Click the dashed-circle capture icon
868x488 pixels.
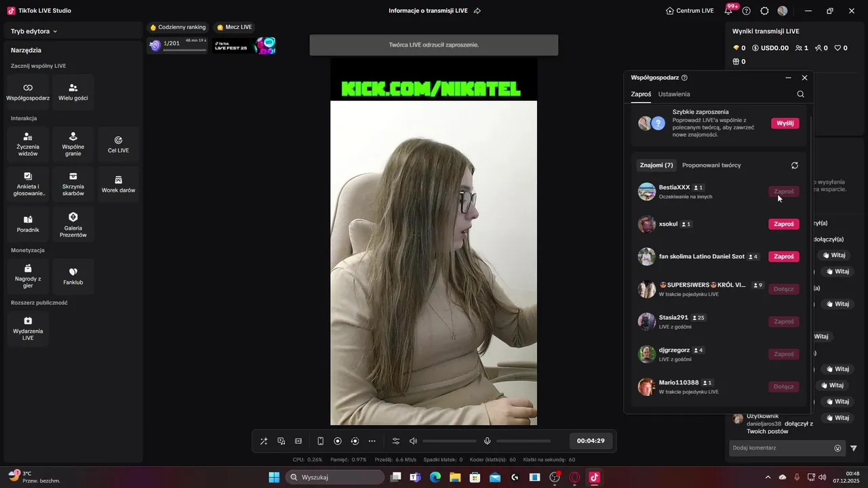(355, 441)
